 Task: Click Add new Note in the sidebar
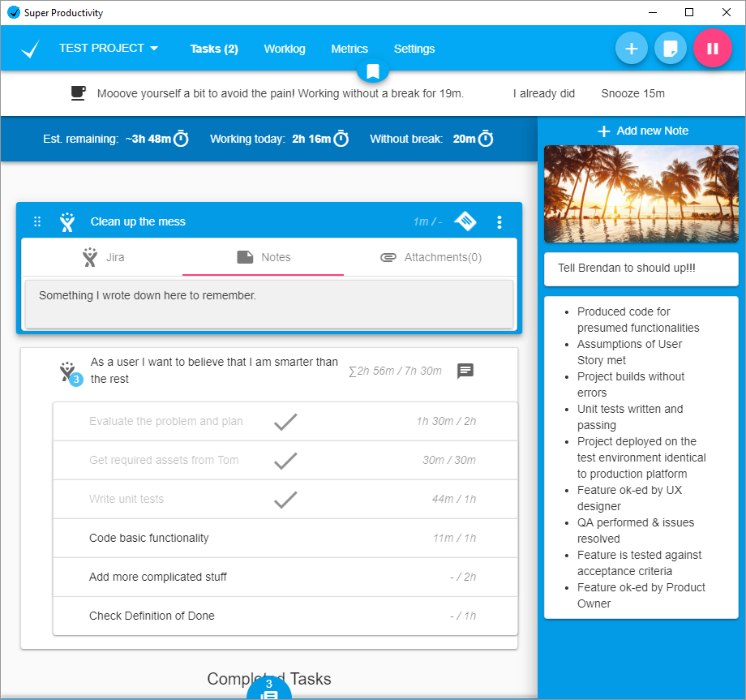click(x=641, y=131)
